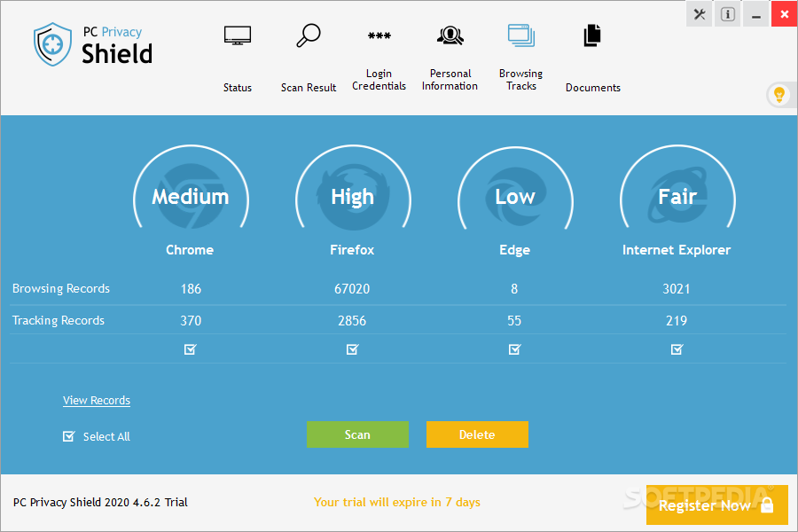Screen dimensions: 798x532
Task: Open the Personal Information icon
Action: tap(450, 36)
